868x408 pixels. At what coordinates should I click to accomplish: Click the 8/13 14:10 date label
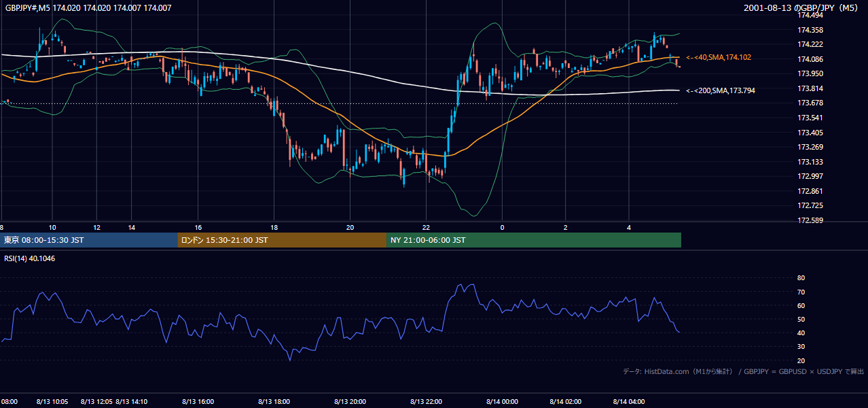point(132,402)
